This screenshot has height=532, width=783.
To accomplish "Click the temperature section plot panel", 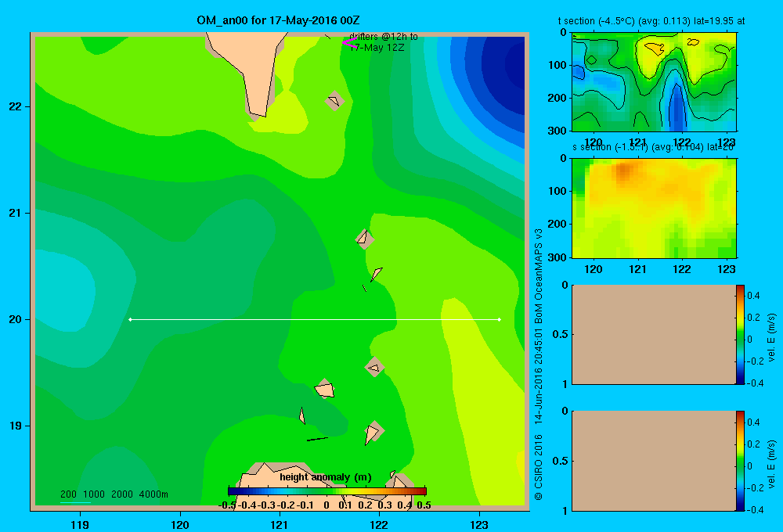I will click(x=654, y=82).
